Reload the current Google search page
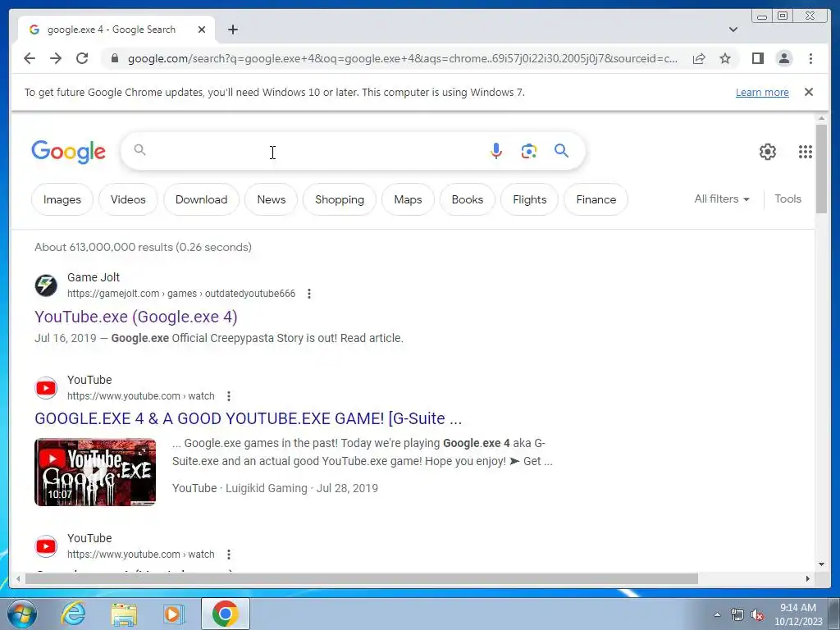840x630 pixels. (82, 58)
